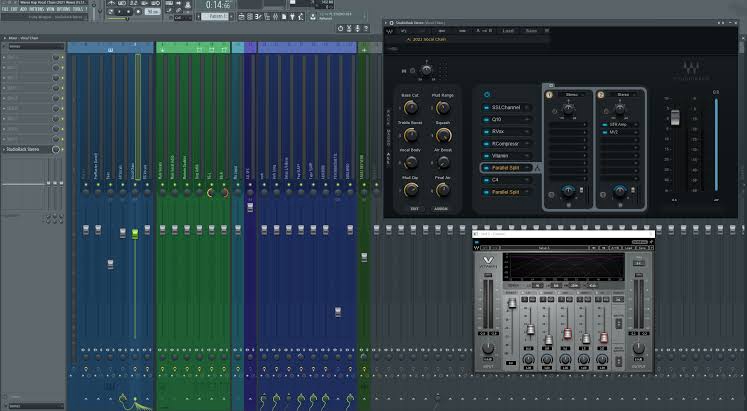747x411 pixels.
Task: Click the Mud Range macro knob
Action: [443, 108]
